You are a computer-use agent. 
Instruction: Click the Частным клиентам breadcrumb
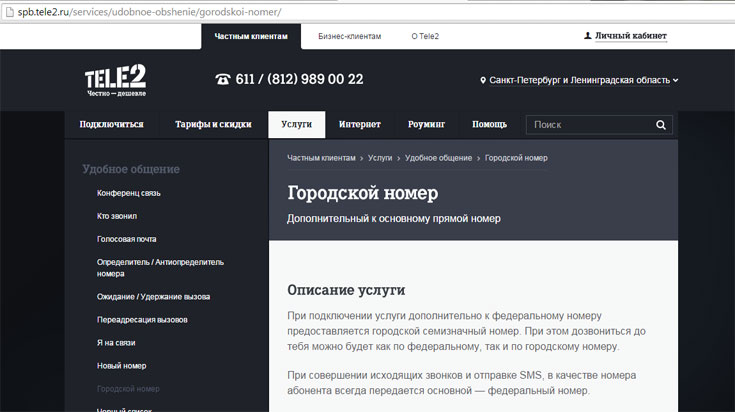[x=321, y=158]
